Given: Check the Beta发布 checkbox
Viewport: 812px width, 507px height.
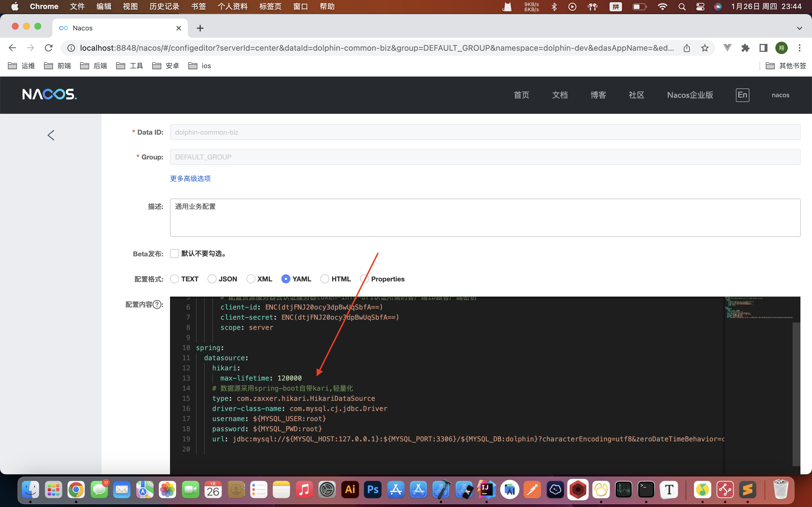Looking at the screenshot, I should tap(175, 253).
